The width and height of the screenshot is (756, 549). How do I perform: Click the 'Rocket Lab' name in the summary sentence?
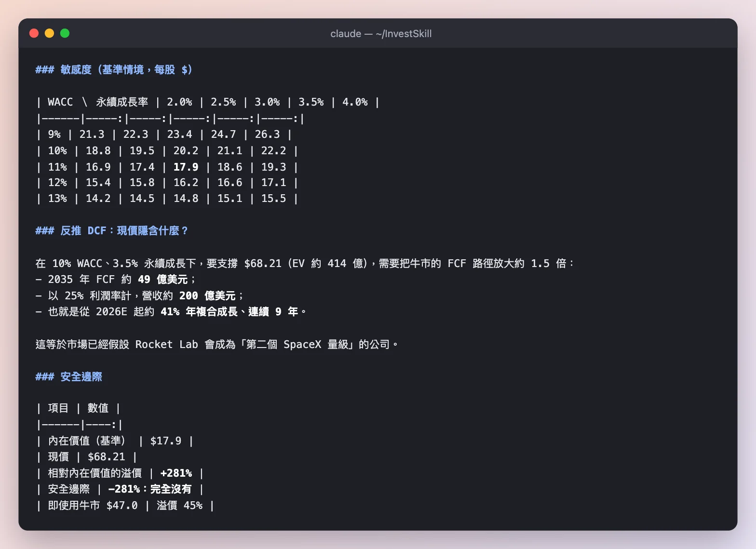(x=166, y=345)
